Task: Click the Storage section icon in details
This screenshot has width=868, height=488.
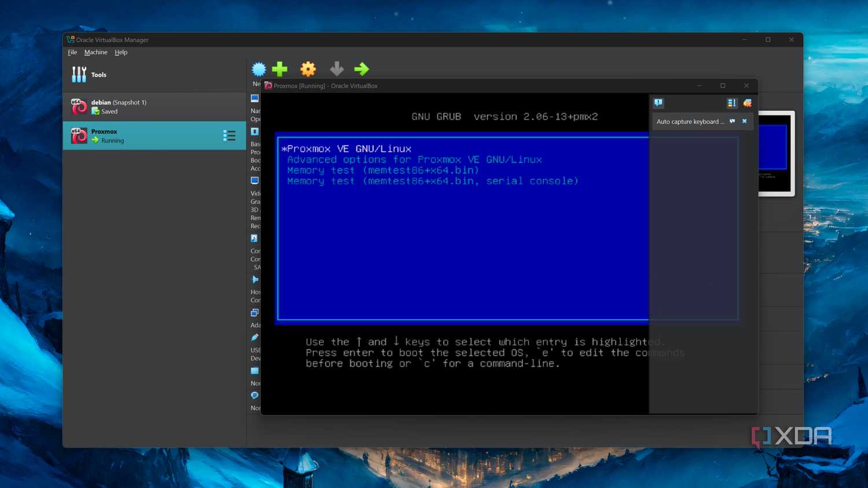Action: click(x=255, y=238)
